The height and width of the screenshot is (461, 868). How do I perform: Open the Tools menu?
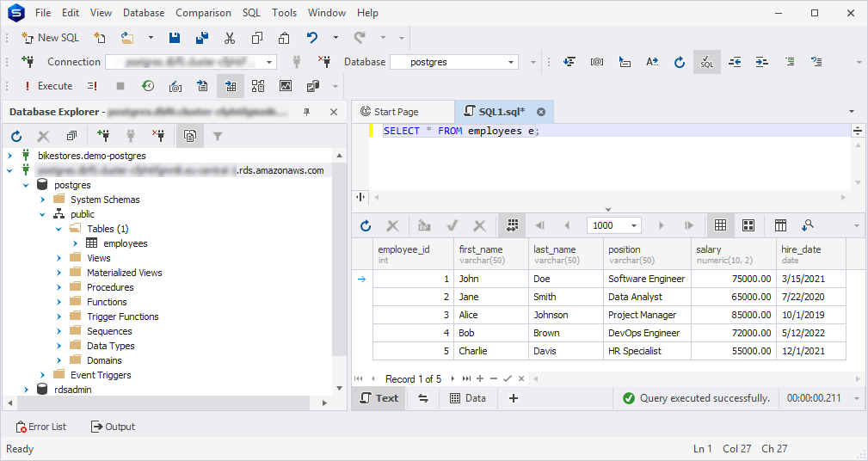284,12
